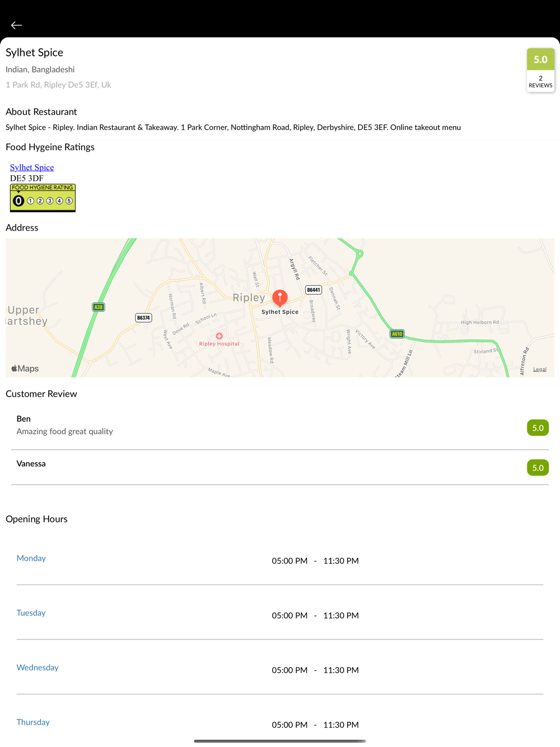The width and height of the screenshot is (560, 747).
Task: Tap the Apple Maps logo
Action: click(25, 368)
